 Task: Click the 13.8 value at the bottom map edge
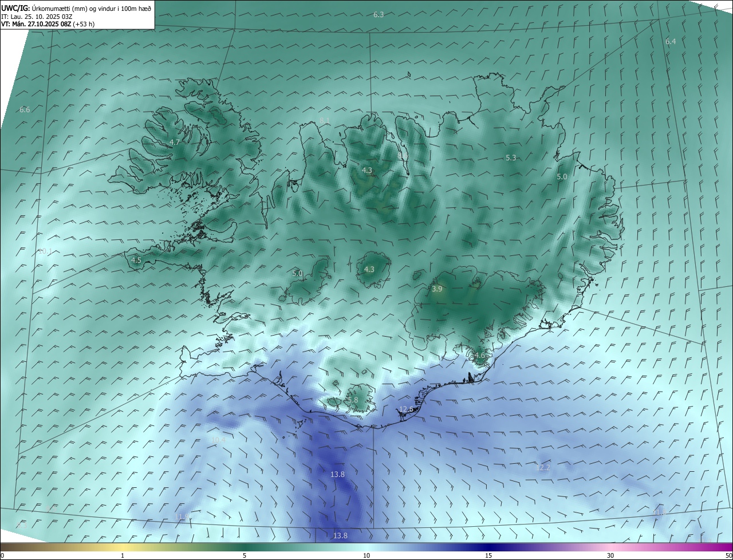point(340,535)
